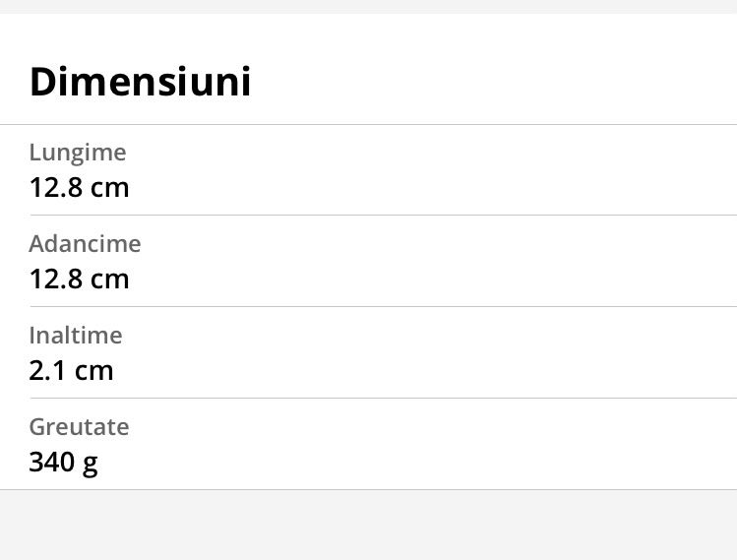The image size is (737, 560).
Task: Click the divider line under the Dimensiuni heading
Action: (x=368, y=124)
